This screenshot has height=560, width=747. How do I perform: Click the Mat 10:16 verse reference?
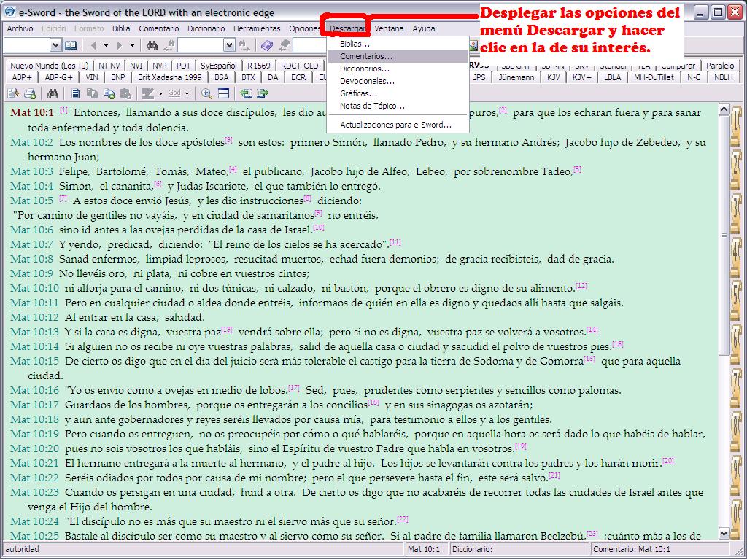[34, 391]
